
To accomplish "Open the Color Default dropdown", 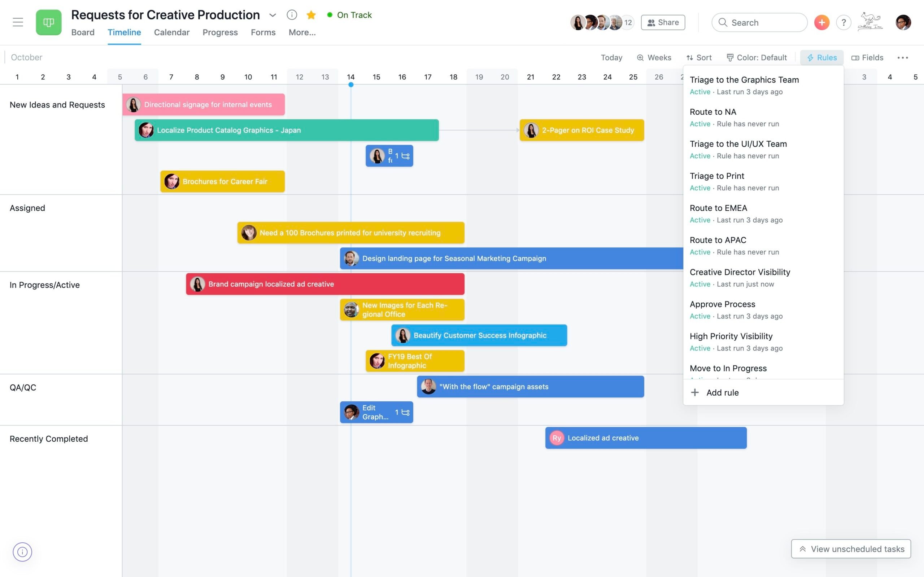I will [x=758, y=58].
